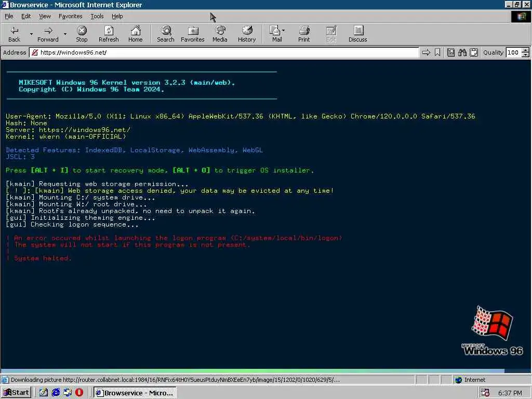This screenshot has height=399, width=532.
Task: Go back using the Back toolbar button
Action: click(14, 34)
